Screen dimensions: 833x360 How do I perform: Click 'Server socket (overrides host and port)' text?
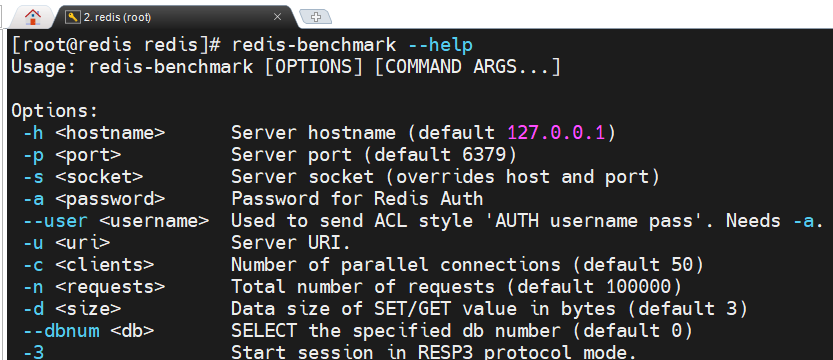pos(446,177)
